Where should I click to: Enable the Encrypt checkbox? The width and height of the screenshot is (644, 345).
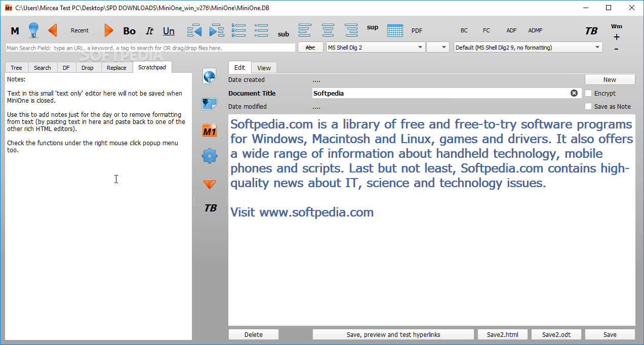[588, 93]
